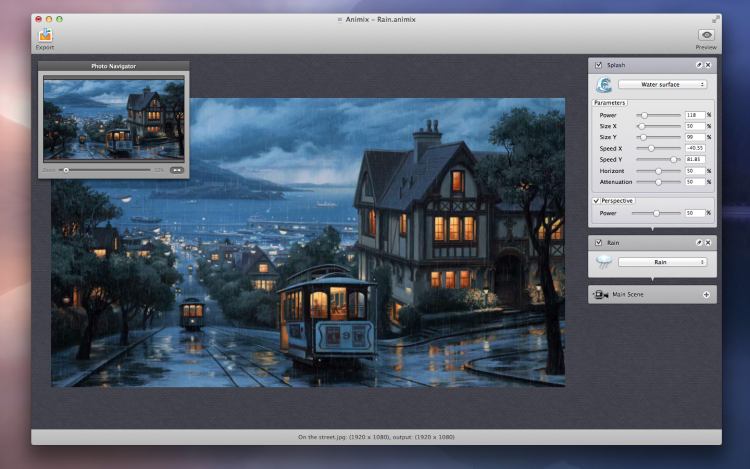The width and height of the screenshot is (750, 469).
Task: Click the Splash wave effect icon
Action: click(x=604, y=85)
